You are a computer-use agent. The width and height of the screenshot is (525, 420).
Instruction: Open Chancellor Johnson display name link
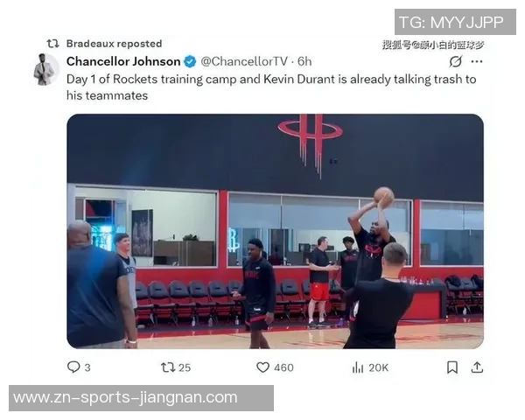[x=123, y=61]
